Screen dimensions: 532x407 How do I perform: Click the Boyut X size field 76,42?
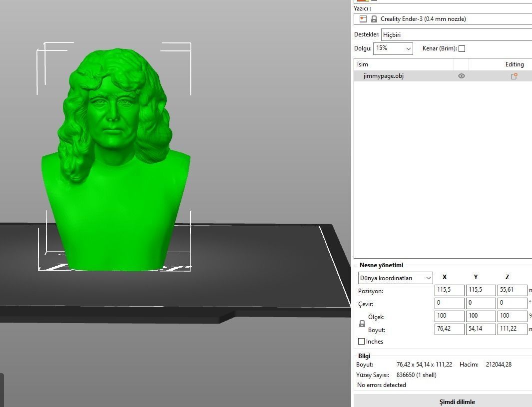point(449,329)
